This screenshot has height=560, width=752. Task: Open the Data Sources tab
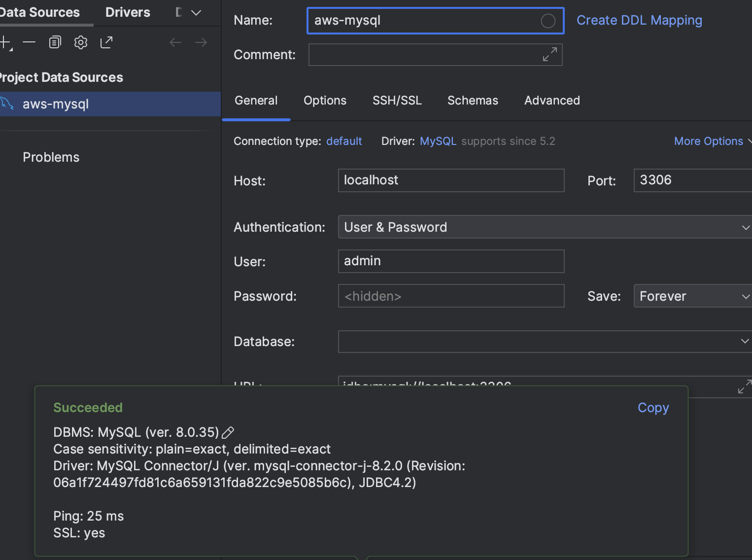point(40,12)
